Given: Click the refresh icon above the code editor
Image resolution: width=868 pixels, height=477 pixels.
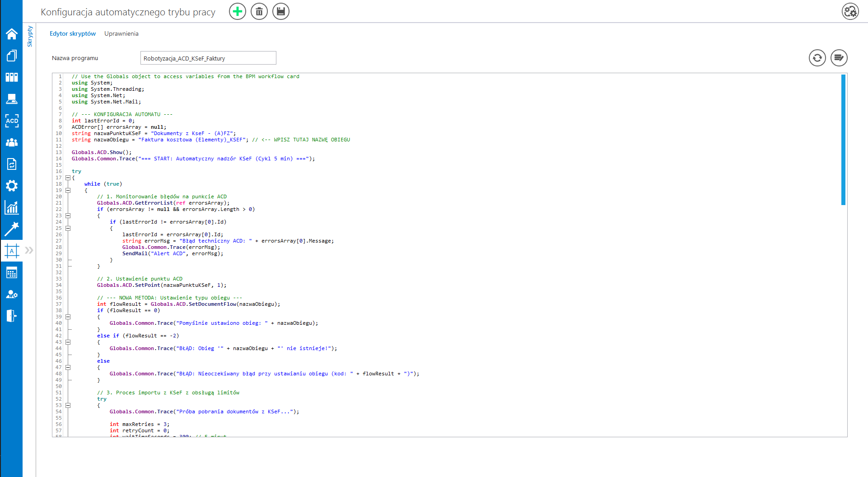Looking at the screenshot, I should tap(817, 58).
